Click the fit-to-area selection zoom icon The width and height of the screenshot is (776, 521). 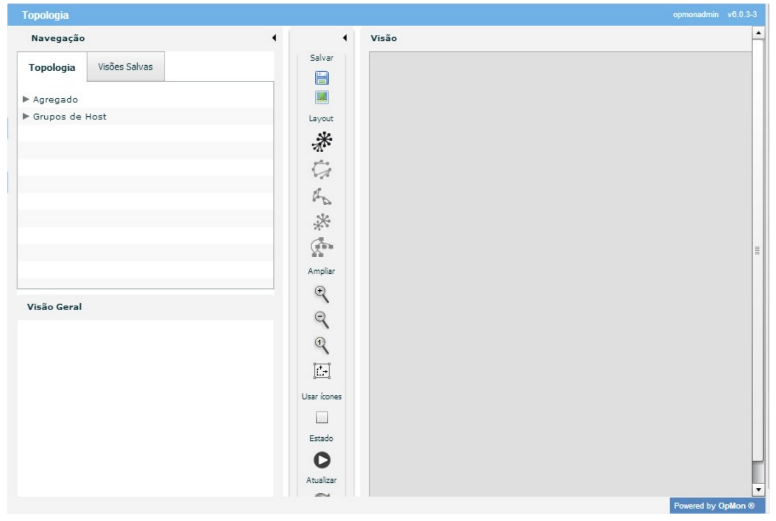tap(322, 371)
